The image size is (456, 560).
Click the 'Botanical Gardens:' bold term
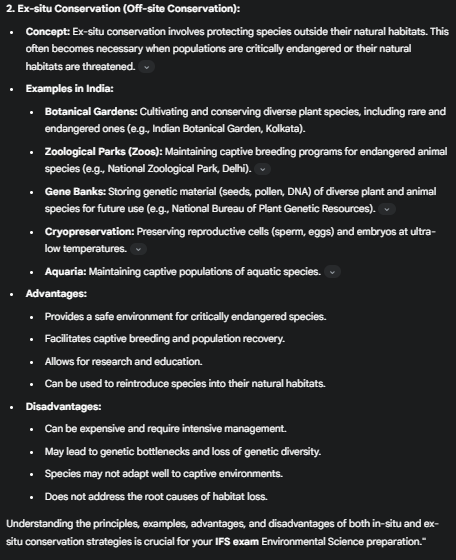click(91, 112)
